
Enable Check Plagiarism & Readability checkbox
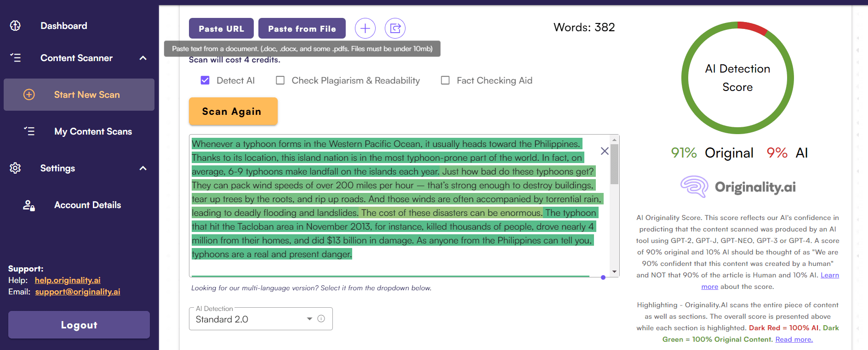(x=280, y=80)
